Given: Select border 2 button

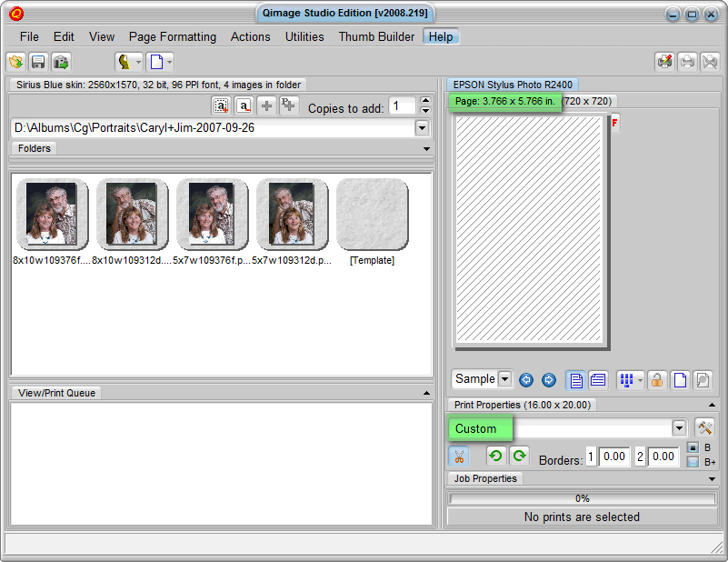Looking at the screenshot, I should coord(640,457).
